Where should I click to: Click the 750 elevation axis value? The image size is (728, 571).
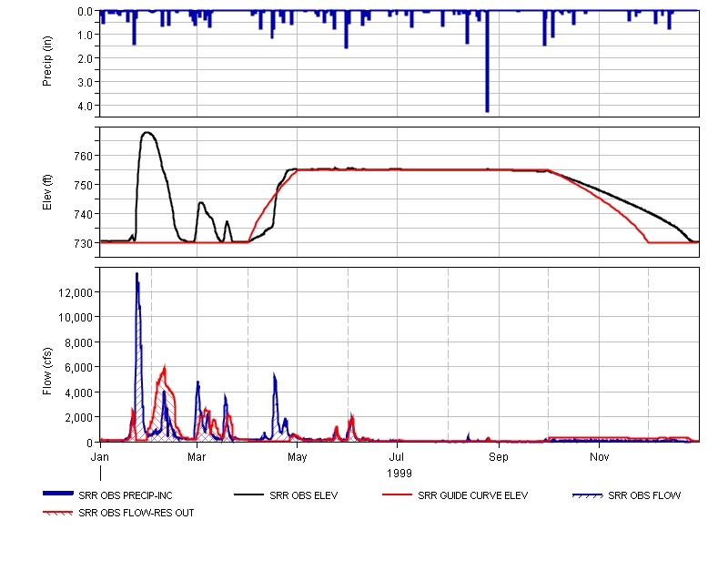(x=84, y=185)
